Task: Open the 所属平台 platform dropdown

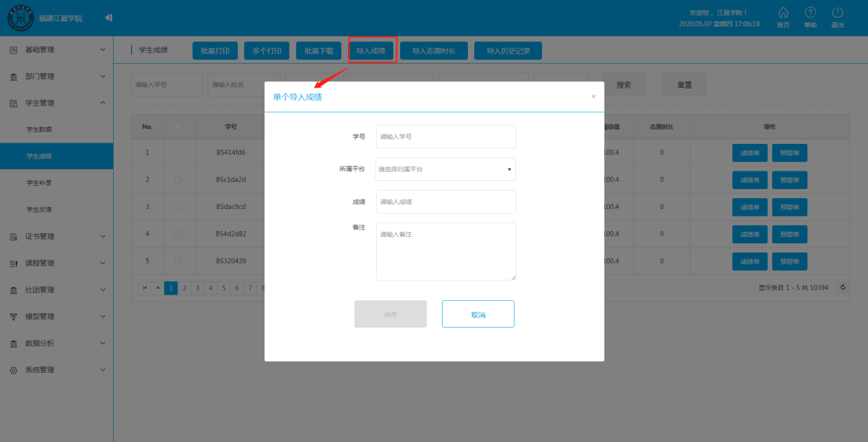Action: [x=445, y=169]
